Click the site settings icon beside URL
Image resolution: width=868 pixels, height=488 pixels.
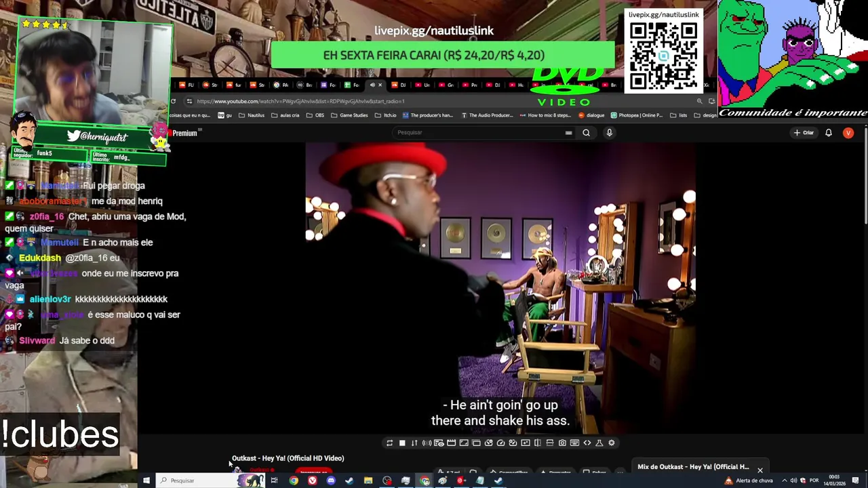tap(189, 101)
